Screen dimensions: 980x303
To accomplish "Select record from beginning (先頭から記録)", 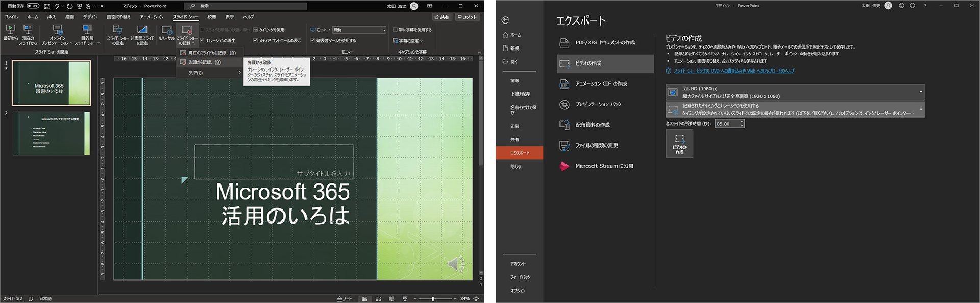I will click(x=210, y=62).
